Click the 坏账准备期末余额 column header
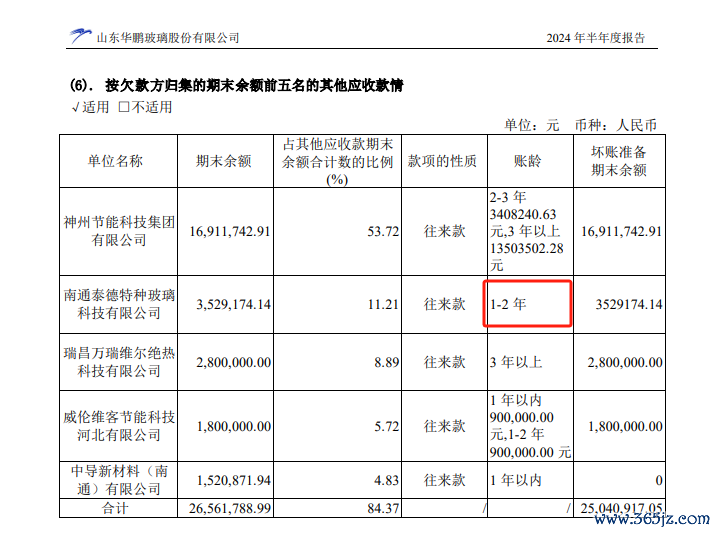Image resolution: width=717 pixels, height=534 pixels. click(x=619, y=161)
